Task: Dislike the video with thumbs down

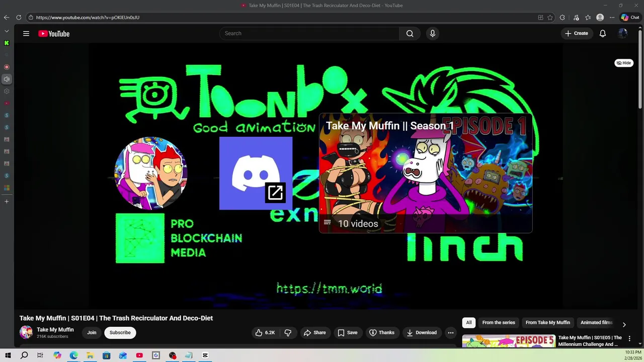Action: pyautogui.click(x=288, y=333)
